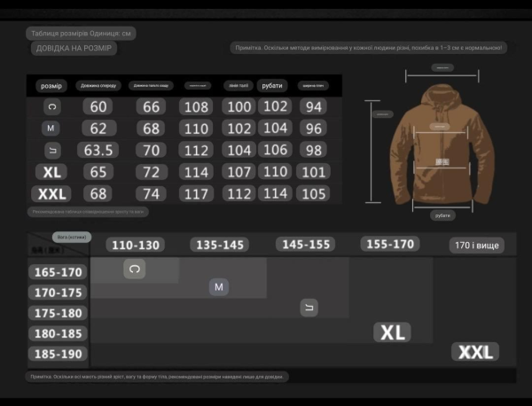The width and height of the screenshot is (532, 406).
Task: Click the 110-130 weight range header
Action: click(136, 245)
